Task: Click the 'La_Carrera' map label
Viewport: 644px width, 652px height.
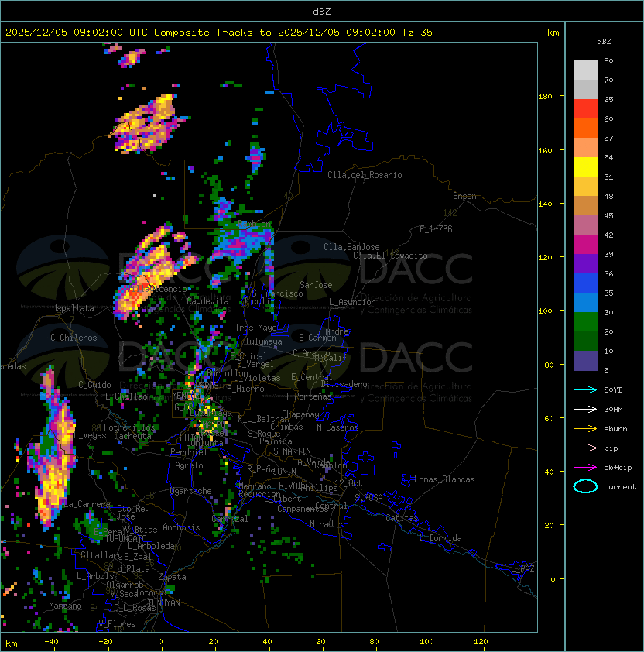Action: 87,504
